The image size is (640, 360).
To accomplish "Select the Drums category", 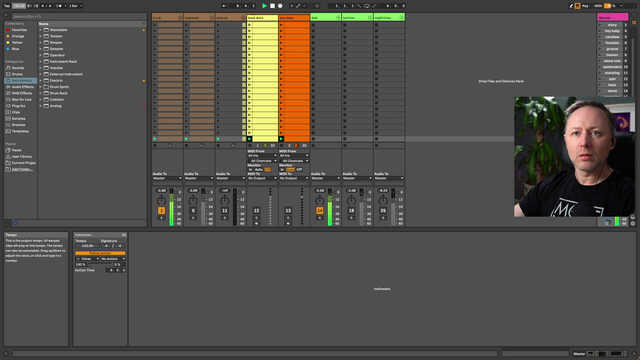I will tap(17, 74).
